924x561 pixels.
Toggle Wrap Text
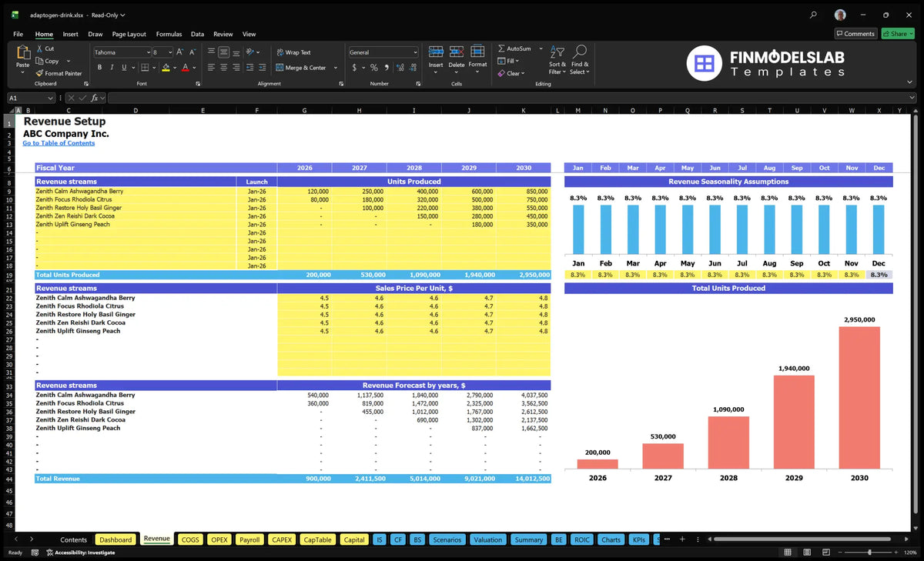[x=293, y=52]
